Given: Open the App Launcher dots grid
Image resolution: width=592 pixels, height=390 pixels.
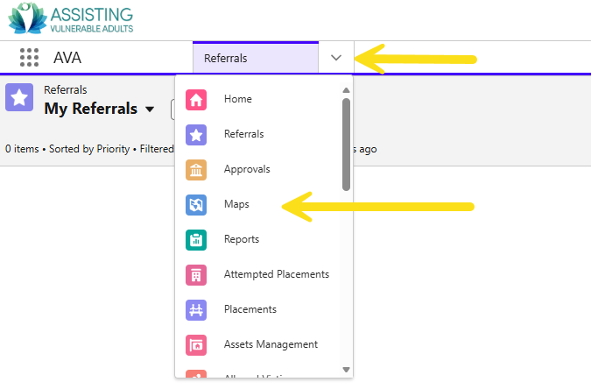Looking at the screenshot, I should 29,57.
